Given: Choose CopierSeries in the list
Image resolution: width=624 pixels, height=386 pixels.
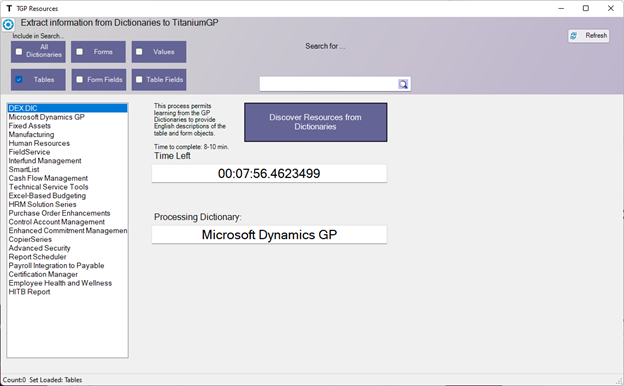Looking at the screenshot, I should (x=67, y=240).
